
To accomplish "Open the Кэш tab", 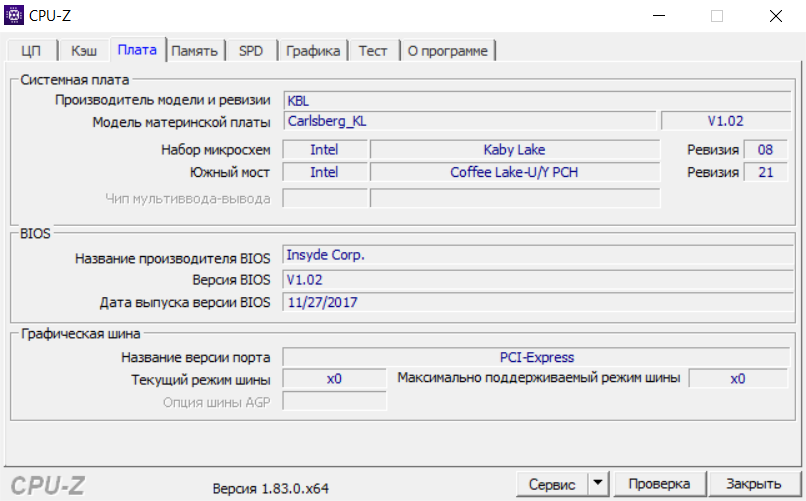I will [x=84, y=51].
